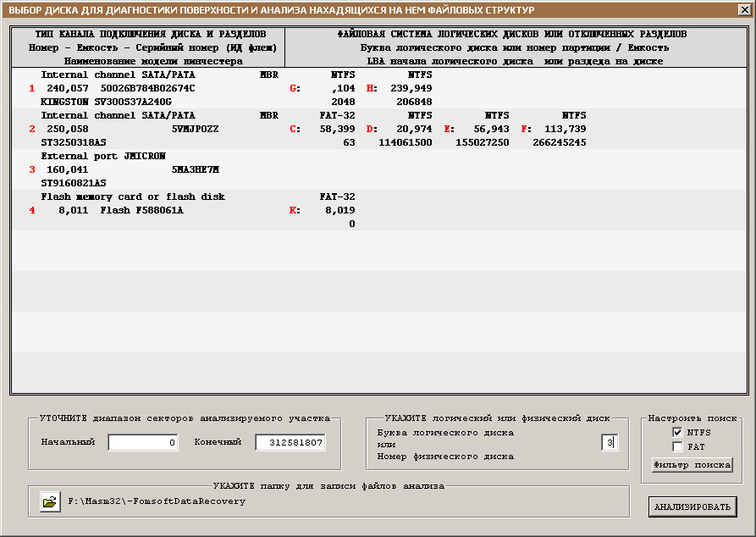Click logical drive letter E:
The image size is (756, 537).
click(x=448, y=129)
